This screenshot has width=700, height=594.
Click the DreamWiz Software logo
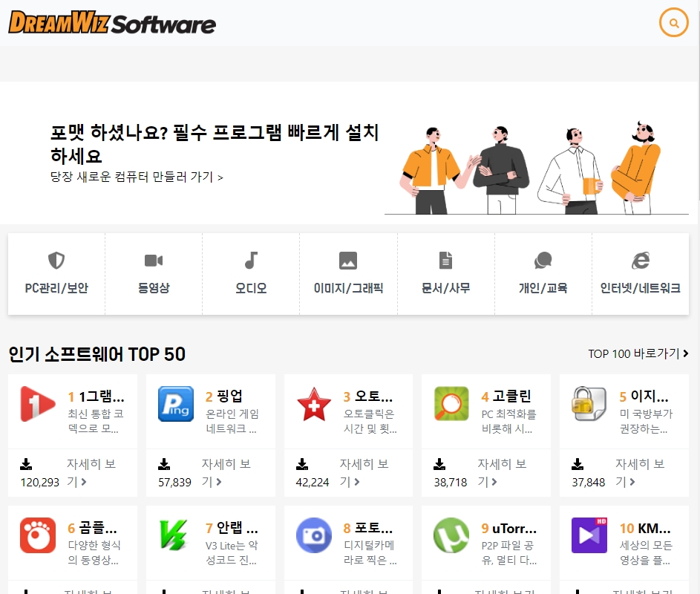coord(111,22)
